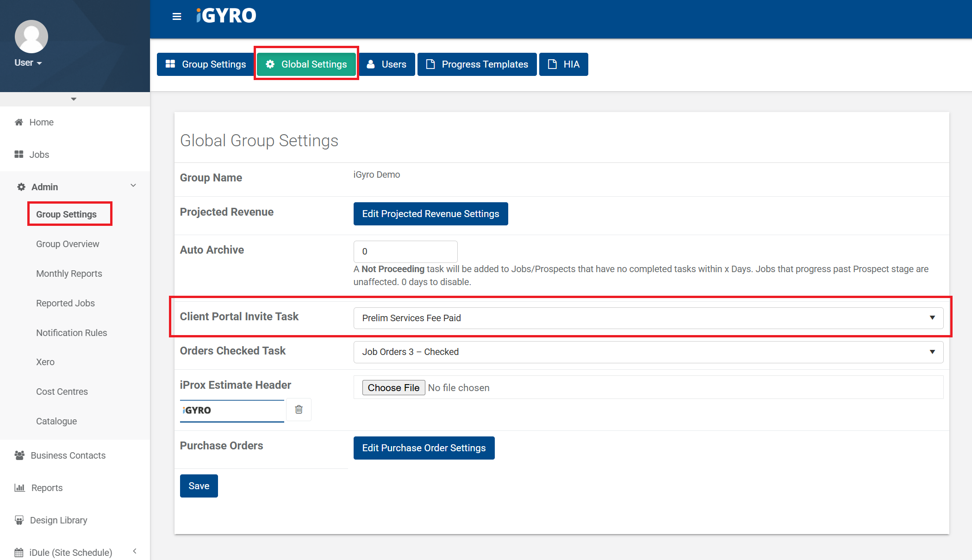Click the Design Library icon

[x=19, y=520]
